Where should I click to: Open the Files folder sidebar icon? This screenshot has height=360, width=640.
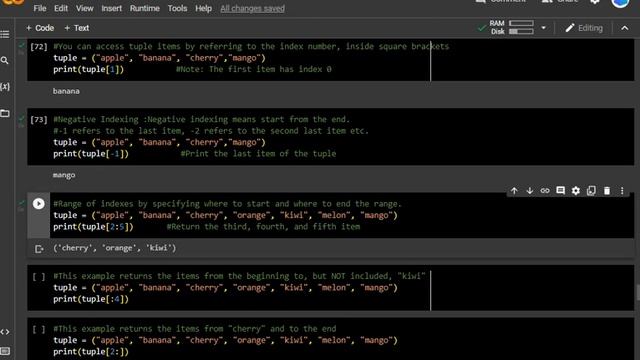(5, 113)
